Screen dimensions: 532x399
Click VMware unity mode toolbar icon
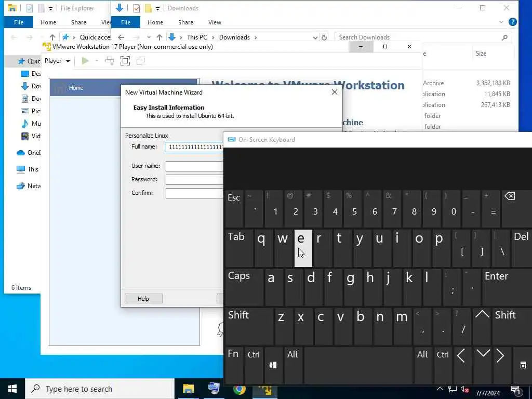click(x=140, y=61)
